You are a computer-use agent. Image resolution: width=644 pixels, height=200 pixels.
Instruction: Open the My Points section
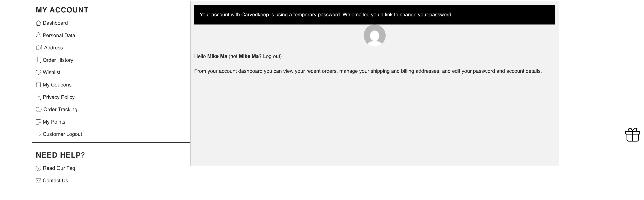[x=54, y=122]
